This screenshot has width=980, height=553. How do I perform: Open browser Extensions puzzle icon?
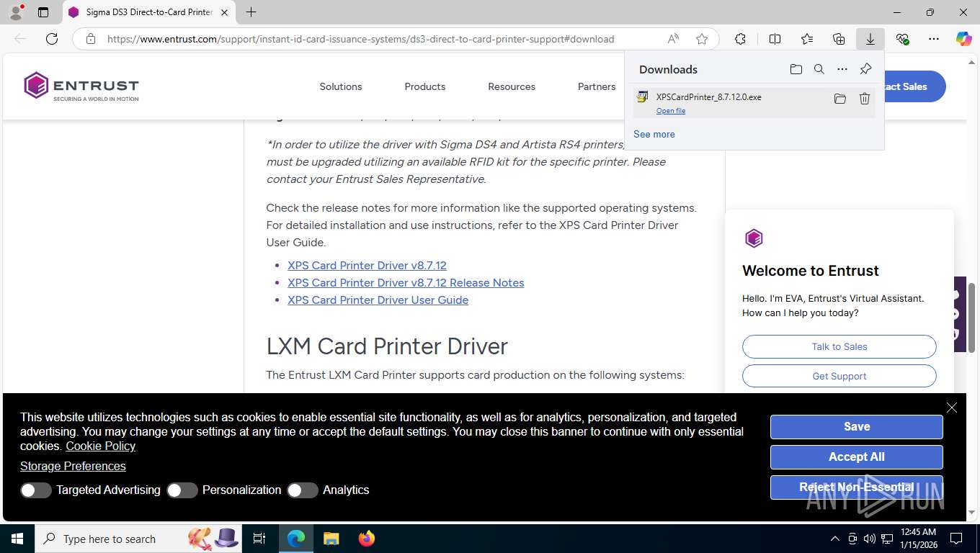(x=740, y=39)
